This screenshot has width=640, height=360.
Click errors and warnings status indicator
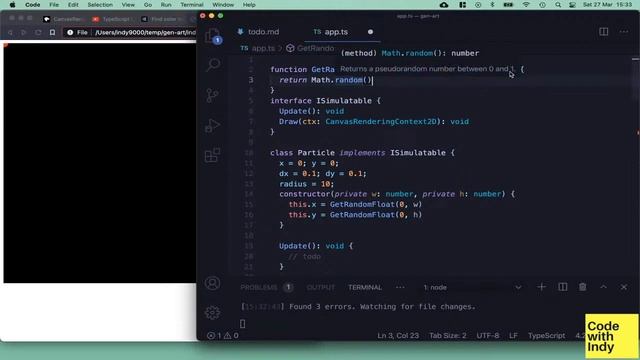[x=223, y=336]
